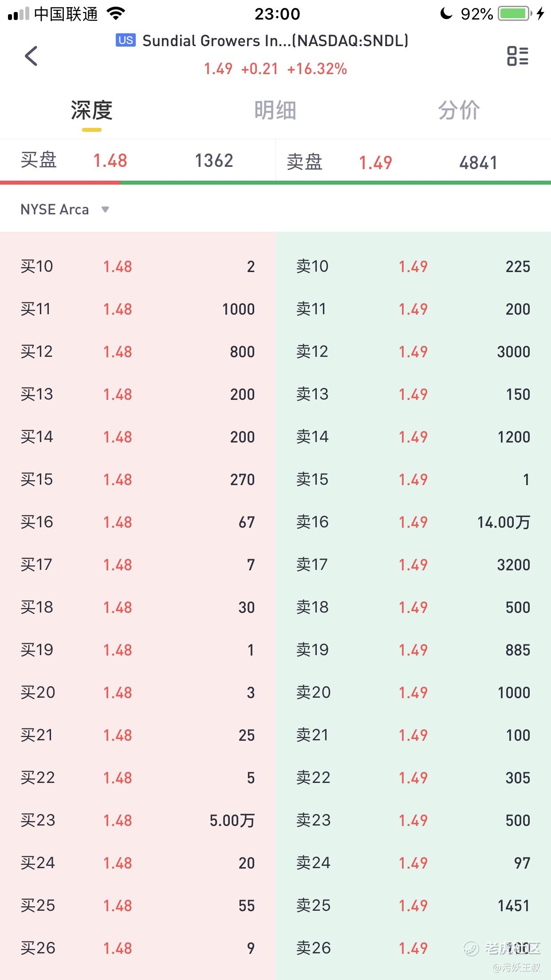
Task: Tap the Wi-Fi status icon
Action: [x=115, y=14]
